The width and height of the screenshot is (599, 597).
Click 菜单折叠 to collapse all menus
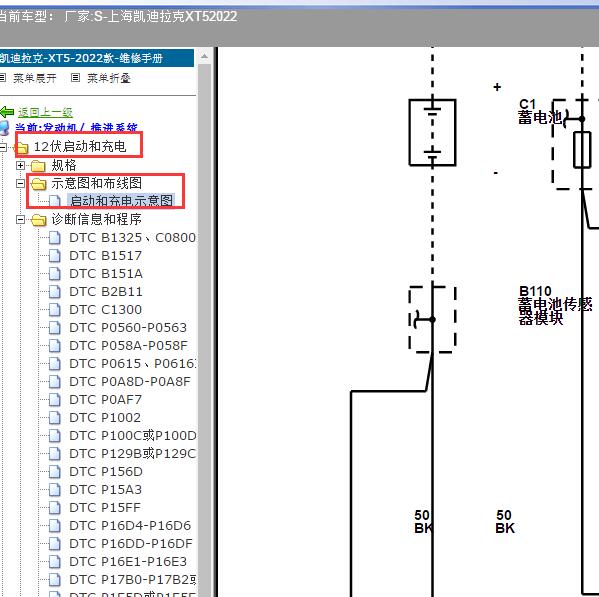coord(109,78)
